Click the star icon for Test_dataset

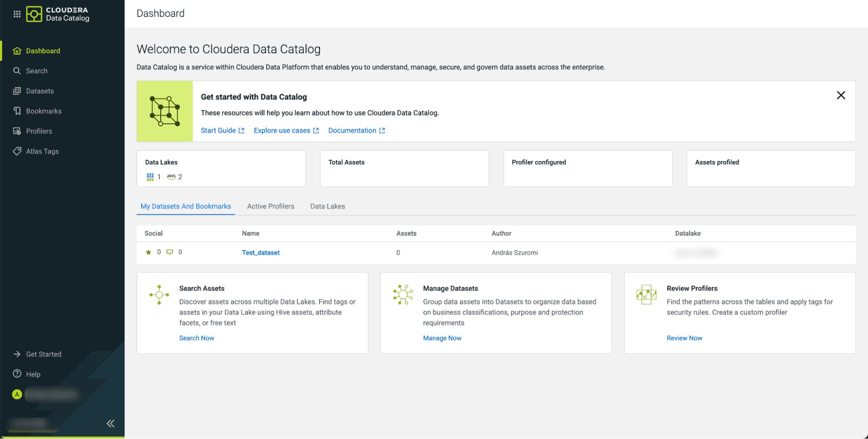click(x=149, y=252)
